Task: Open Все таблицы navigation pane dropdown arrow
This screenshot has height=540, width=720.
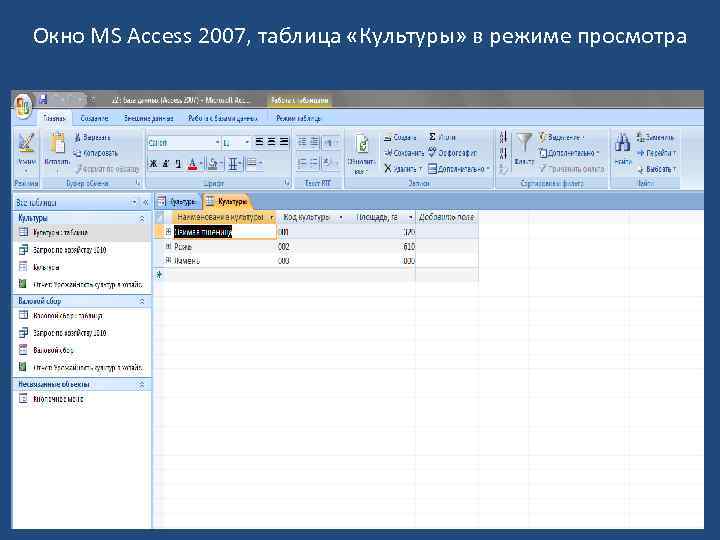Action: tap(134, 202)
